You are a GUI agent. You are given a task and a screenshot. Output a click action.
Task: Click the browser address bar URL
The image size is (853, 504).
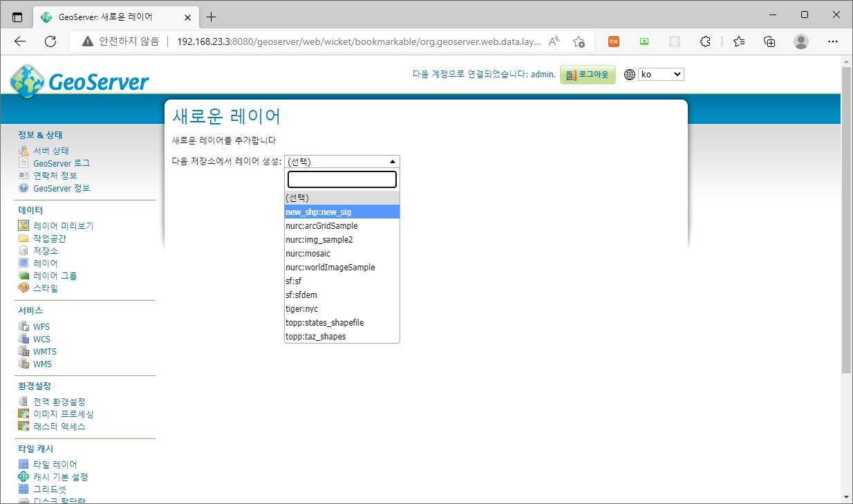pos(358,41)
